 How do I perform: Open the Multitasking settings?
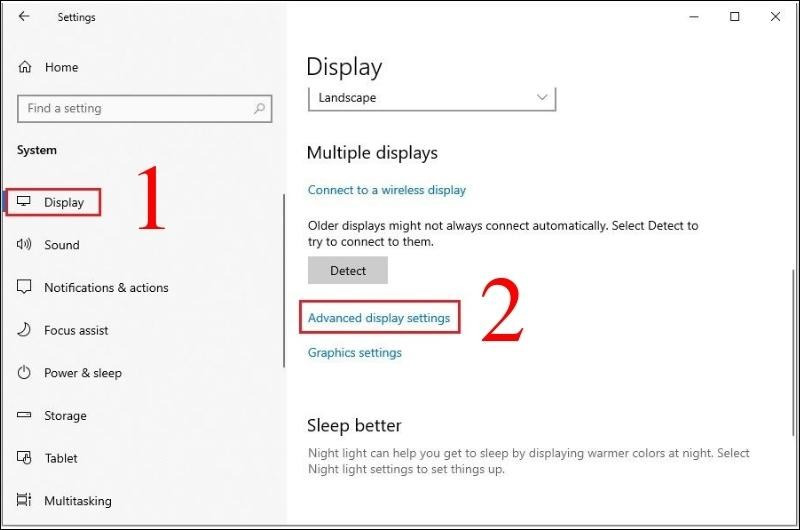(77, 501)
